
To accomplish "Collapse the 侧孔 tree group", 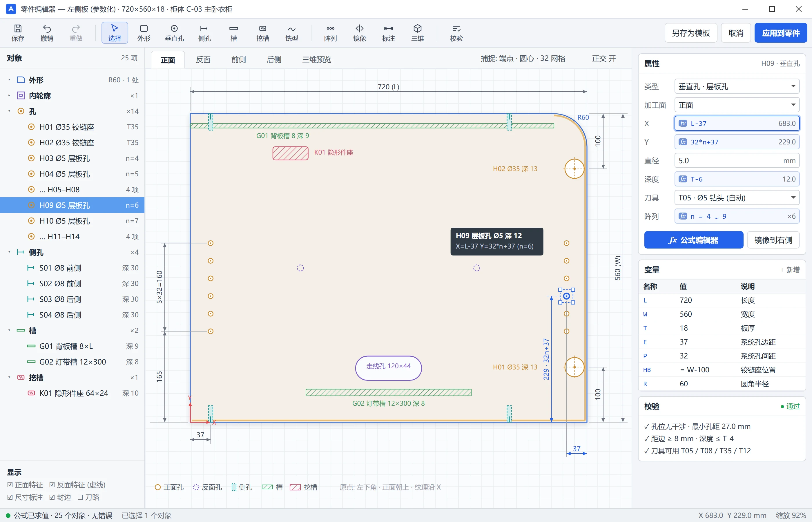I will point(9,252).
